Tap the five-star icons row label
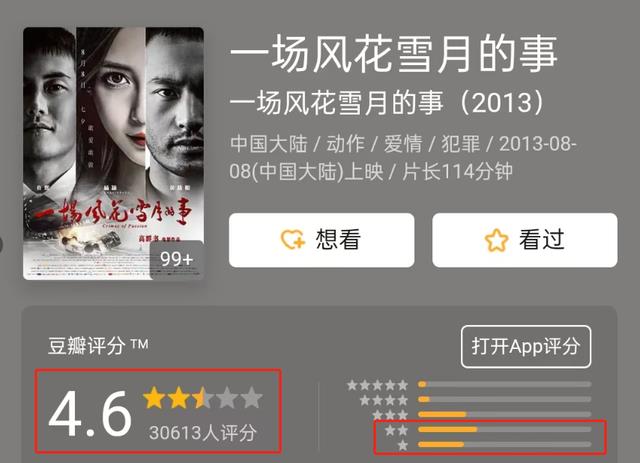Screen dimensions: 640x463 [378, 385]
